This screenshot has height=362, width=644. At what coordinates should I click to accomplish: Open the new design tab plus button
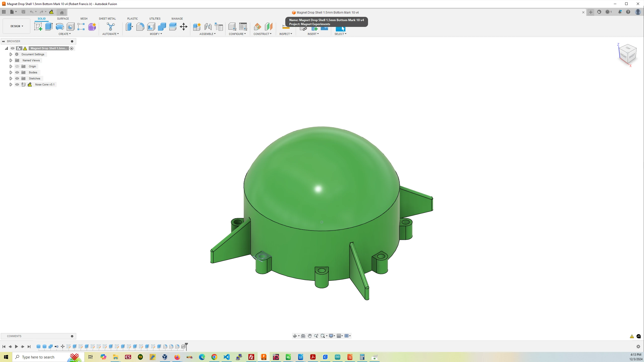point(591,12)
